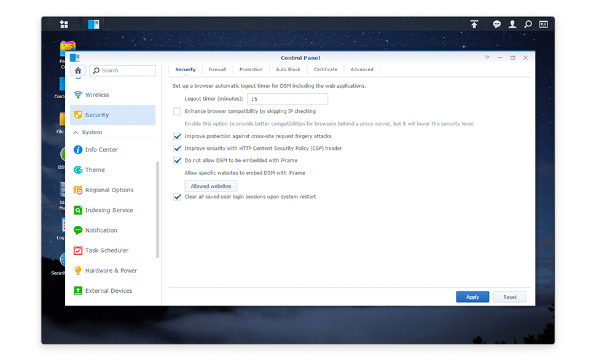Click the Control Panel search box
The height and width of the screenshot is (364, 599).
pyautogui.click(x=123, y=71)
